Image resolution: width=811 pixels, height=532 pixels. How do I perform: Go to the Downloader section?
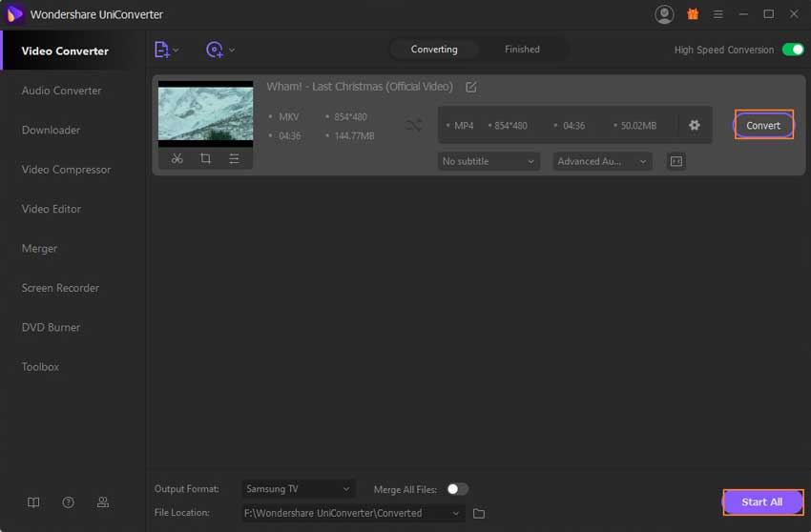(x=51, y=130)
